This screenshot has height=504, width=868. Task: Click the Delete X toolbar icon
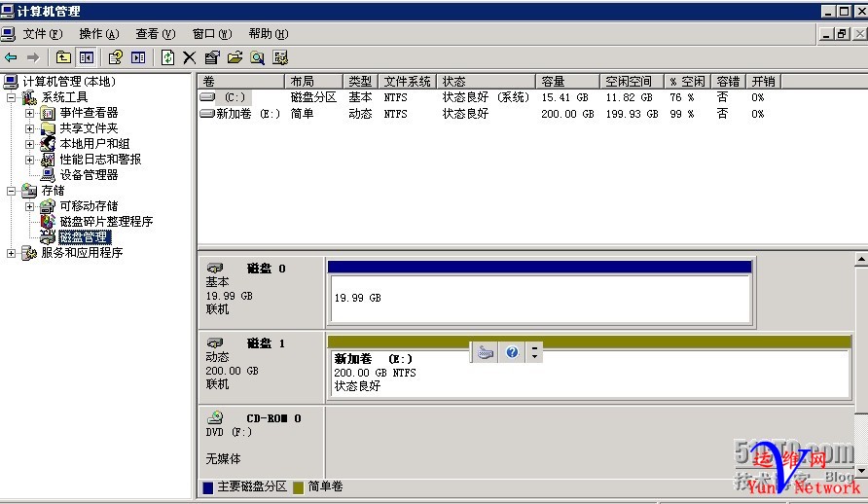[190, 57]
